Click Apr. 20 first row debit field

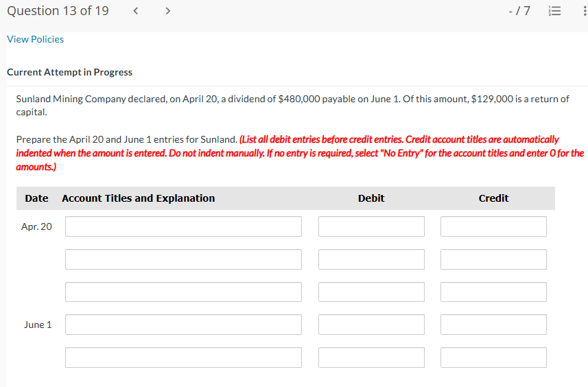pos(371,226)
